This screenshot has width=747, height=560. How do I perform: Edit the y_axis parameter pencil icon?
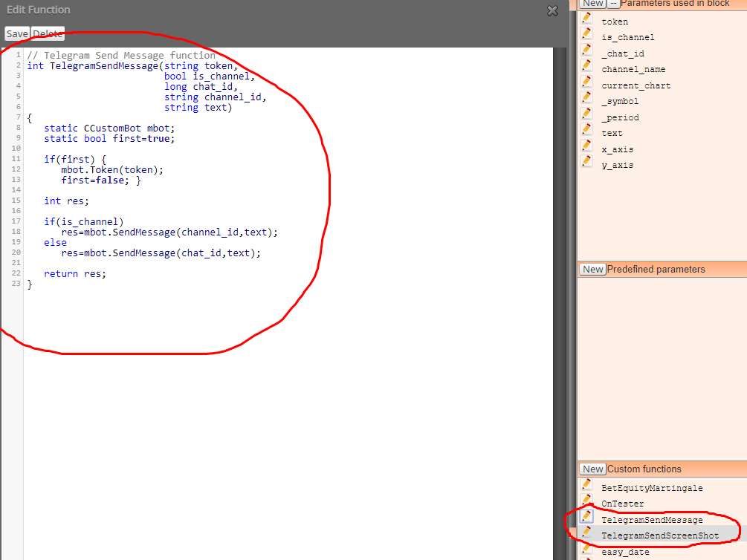click(587, 162)
